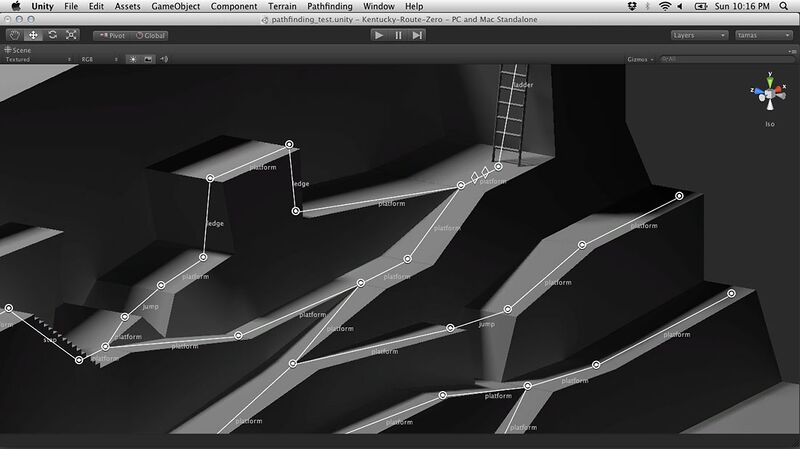Open the Pathfinding menu

pyautogui.click(x=330, y=6)
